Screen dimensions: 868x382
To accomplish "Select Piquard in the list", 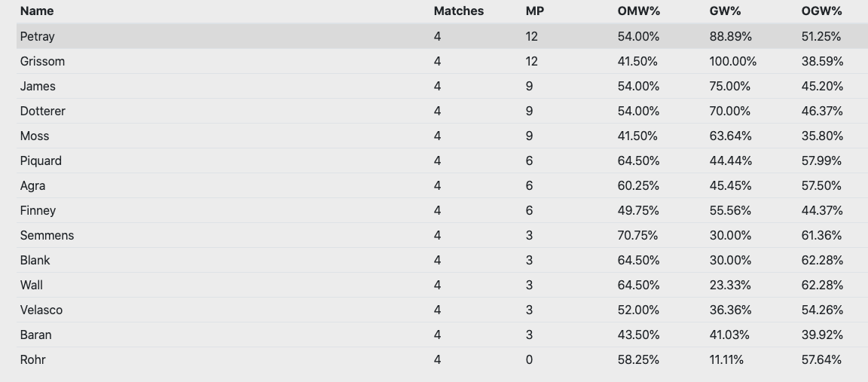I will click(x=442, y=160).
